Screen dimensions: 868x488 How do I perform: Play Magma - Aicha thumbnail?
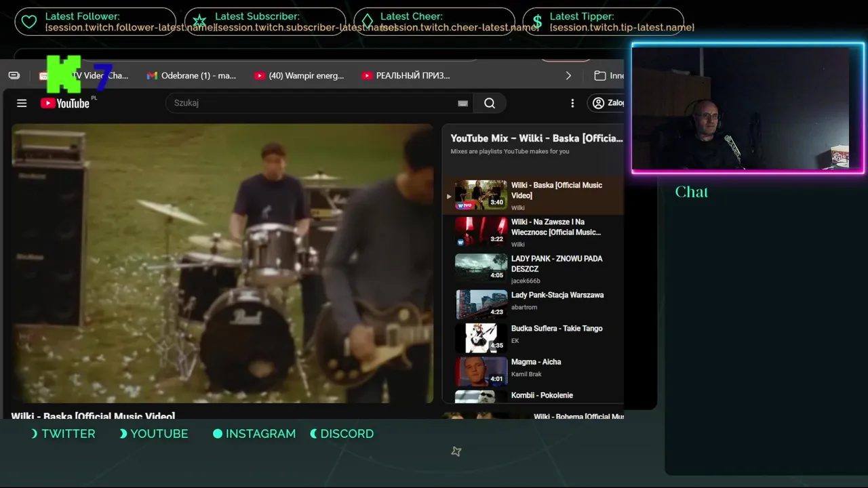[x=481, y=371]
